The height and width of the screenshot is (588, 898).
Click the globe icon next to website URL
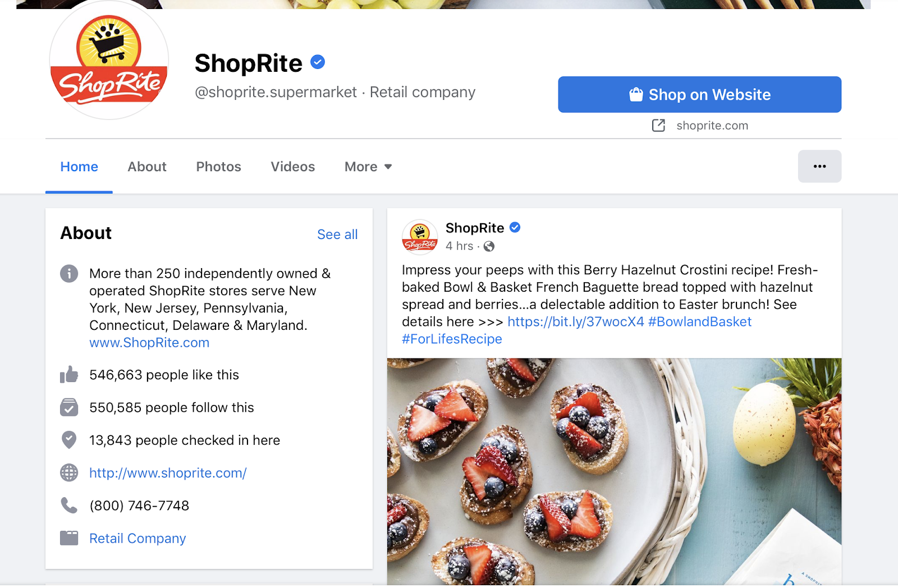tap(69, 473)
